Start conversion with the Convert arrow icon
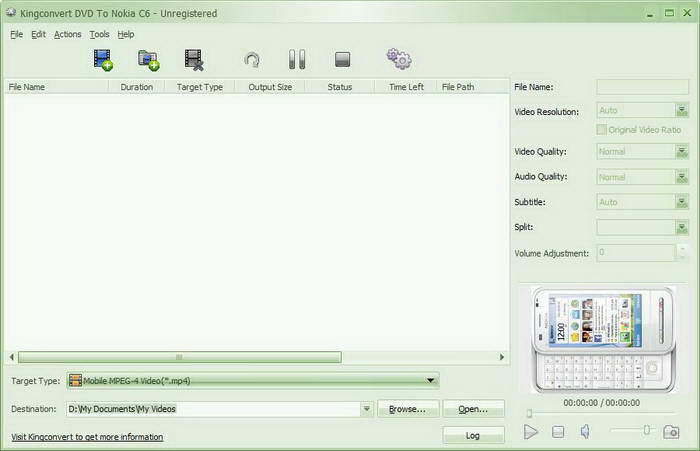The image size is (700, 451). pos(252,60)
